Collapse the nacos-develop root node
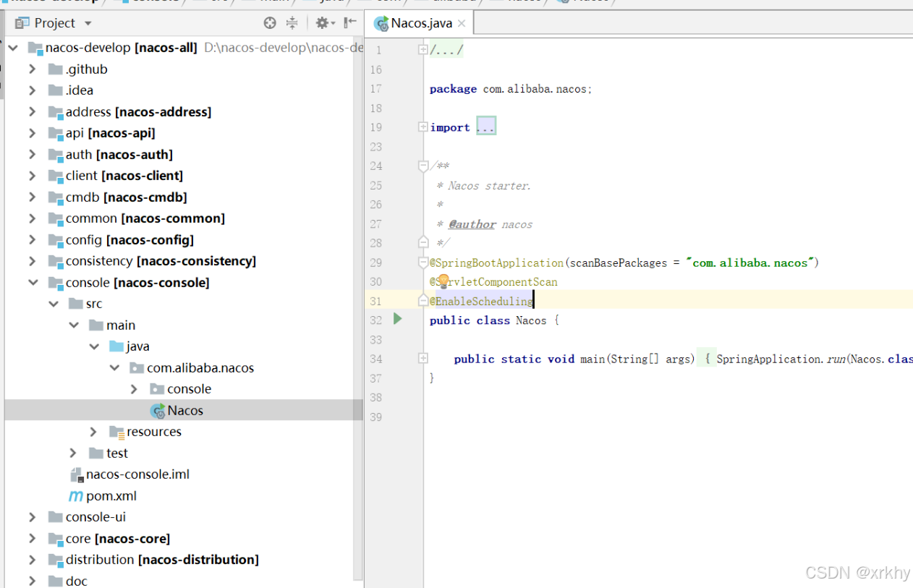This screenshot has height=588, width=913. pyautogui.click(x=13, y=48)
